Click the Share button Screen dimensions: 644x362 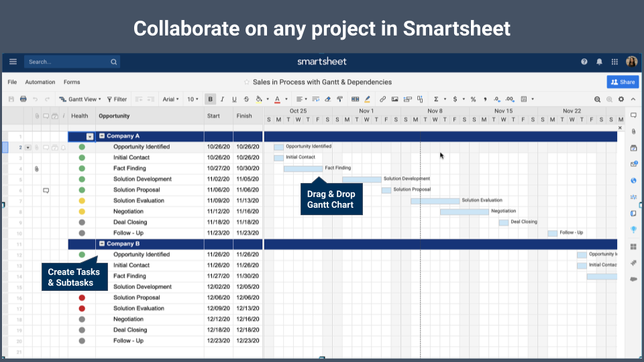click(623, 82)
